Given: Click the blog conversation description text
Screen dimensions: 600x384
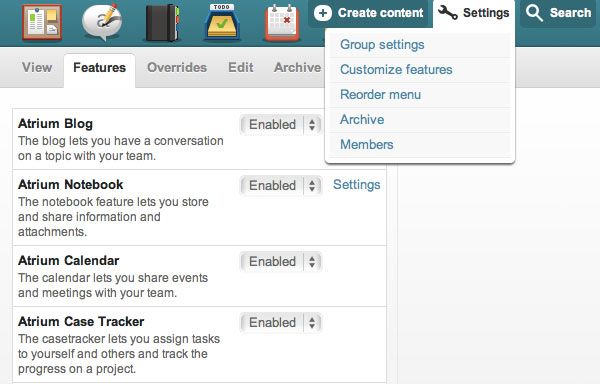Looking at the screenshot, I should [x=121, y=148].
